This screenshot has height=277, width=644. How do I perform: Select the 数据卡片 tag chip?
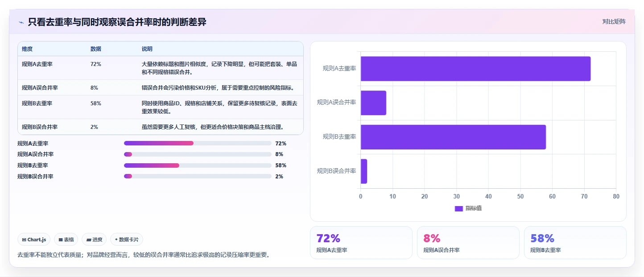(127, 240)
